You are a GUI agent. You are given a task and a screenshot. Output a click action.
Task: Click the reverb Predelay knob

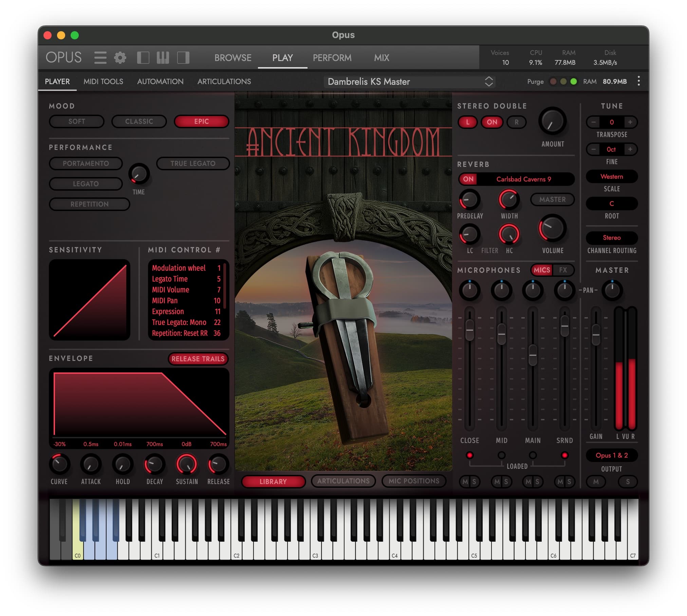tap(469, 199)
